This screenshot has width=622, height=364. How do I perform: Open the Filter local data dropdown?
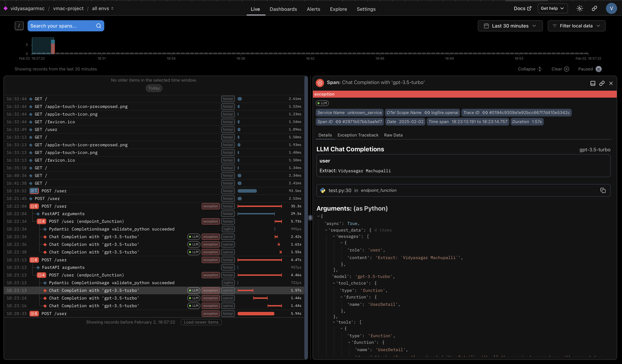[577, 26]
